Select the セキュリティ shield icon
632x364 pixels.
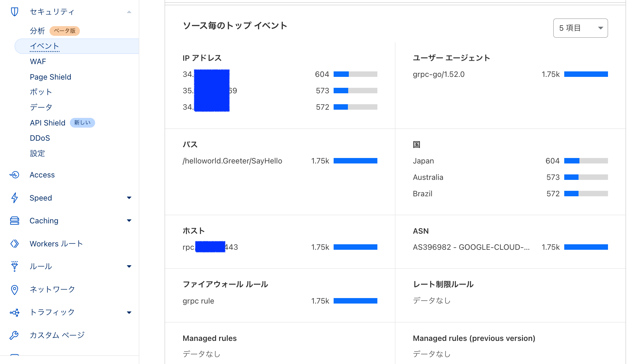[14, 12]
